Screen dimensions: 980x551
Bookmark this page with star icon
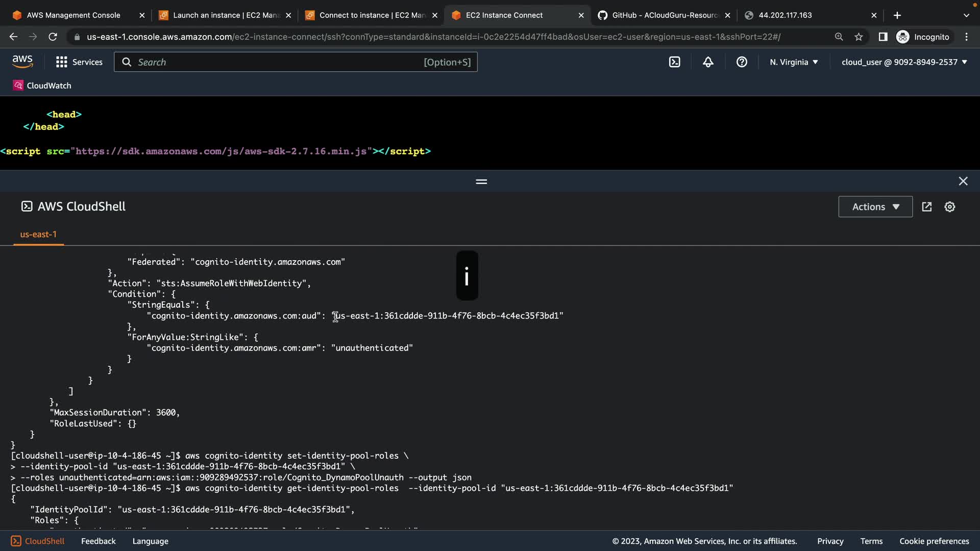point(859,37)
